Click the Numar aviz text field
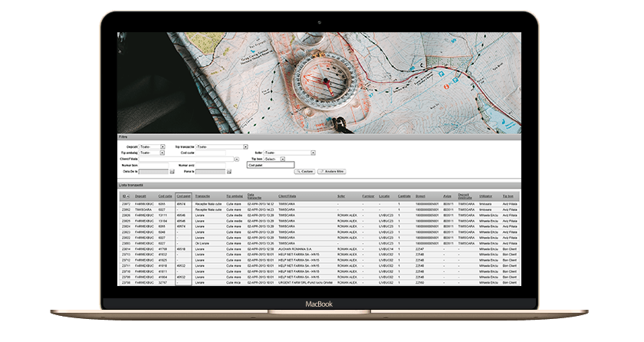 [x=211, y=165]
